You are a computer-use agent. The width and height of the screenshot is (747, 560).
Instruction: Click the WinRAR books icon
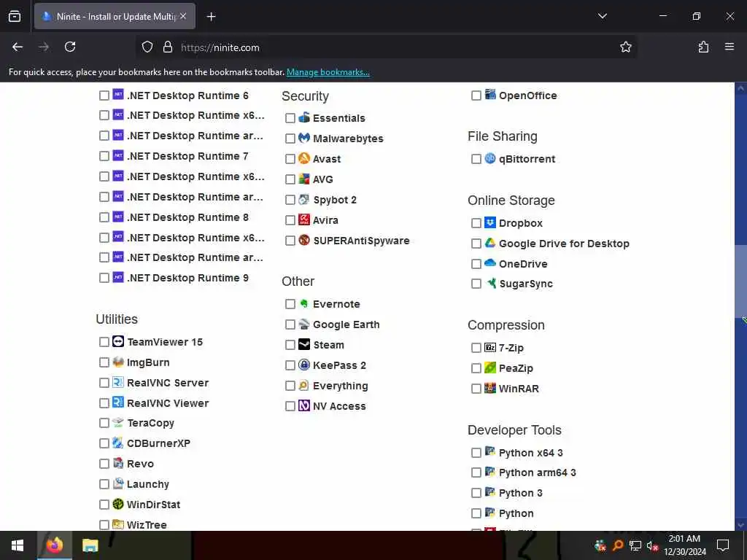tap(490, 388)
